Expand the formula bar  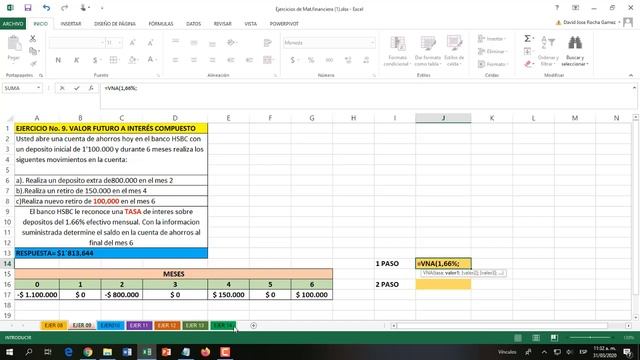[634, 88]
